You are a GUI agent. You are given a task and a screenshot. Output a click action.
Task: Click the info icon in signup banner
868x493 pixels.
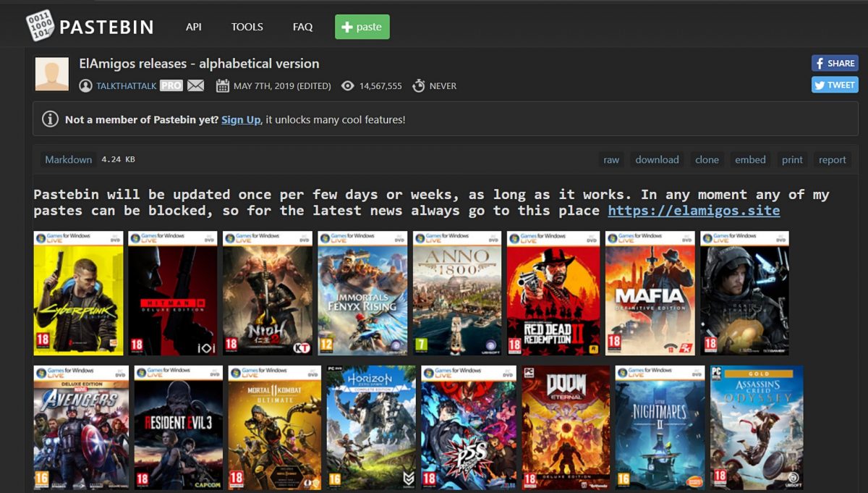[50, 119]
